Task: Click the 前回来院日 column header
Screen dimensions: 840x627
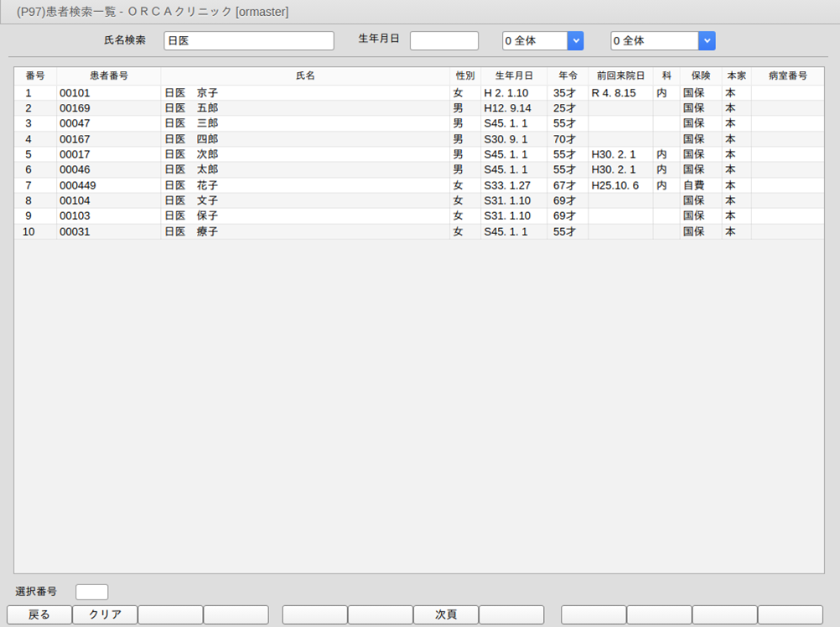Action: (620, 76)
